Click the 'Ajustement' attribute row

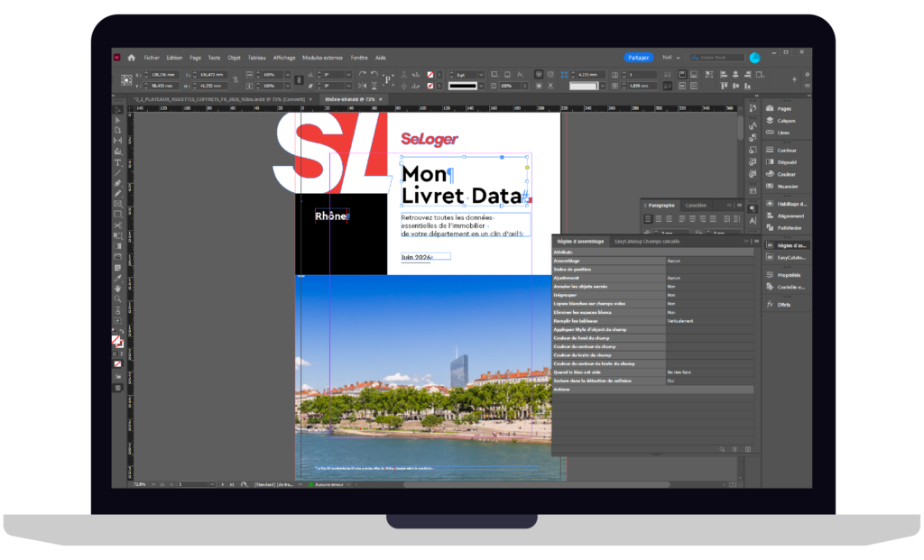pyautogui.click(x=653, y=278)
